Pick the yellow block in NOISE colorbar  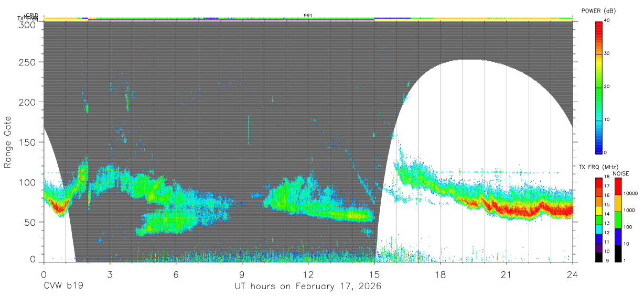(x=617, y=203)
